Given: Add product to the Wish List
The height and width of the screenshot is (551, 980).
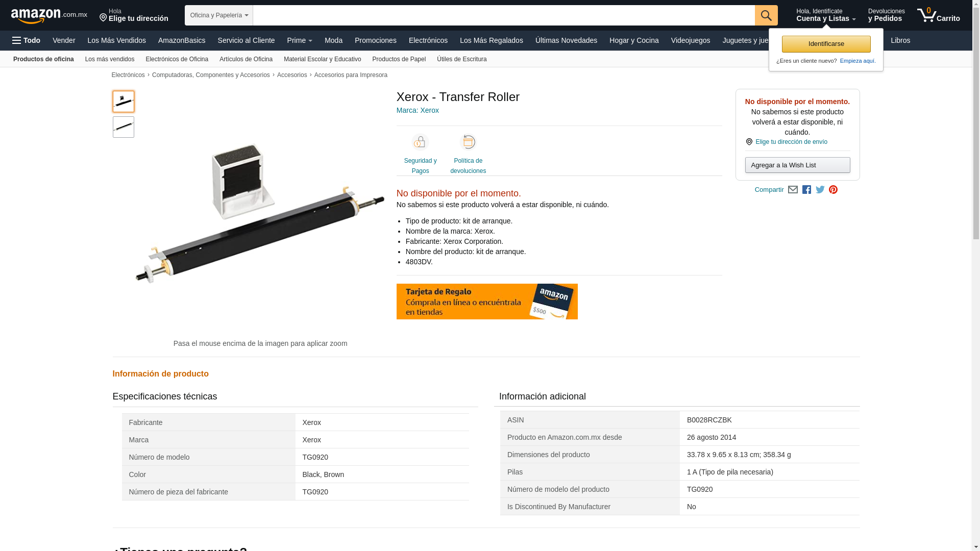Looking at the screenshot, I should click(x=797, y=165).
